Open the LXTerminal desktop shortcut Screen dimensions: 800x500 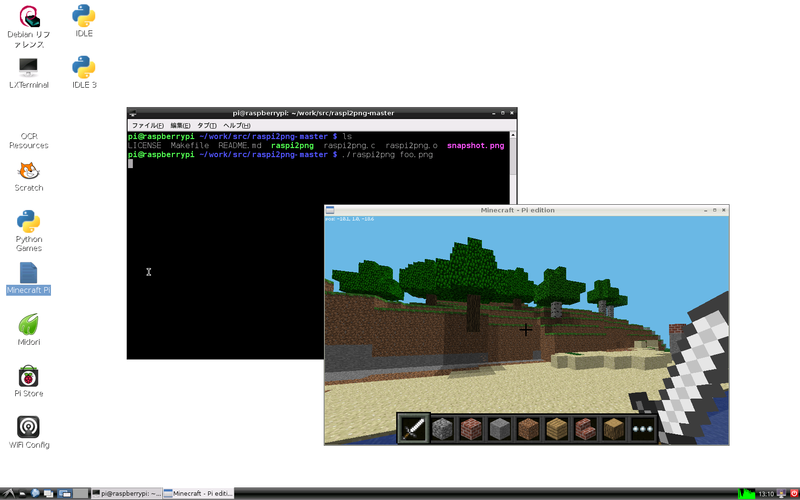click(x=29, y=73)
